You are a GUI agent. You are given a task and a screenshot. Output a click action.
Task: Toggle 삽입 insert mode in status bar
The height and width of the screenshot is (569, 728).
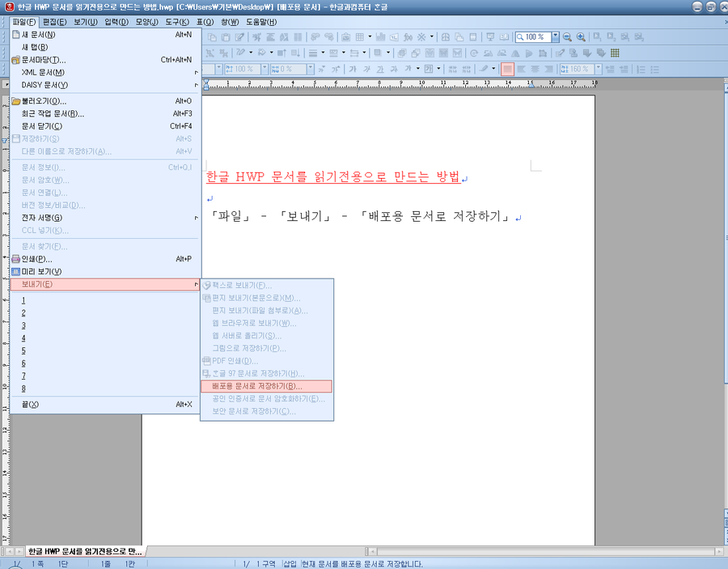coord(290,564)
